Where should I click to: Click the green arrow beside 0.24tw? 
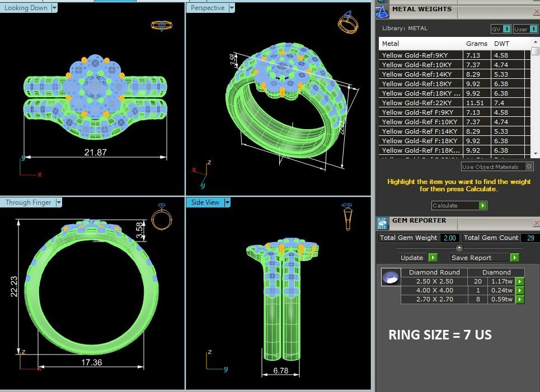[x=520, y=291]
